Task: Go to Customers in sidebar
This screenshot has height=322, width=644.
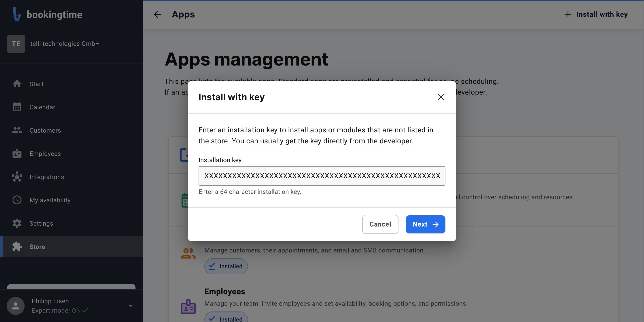Action: click(71, 130)
